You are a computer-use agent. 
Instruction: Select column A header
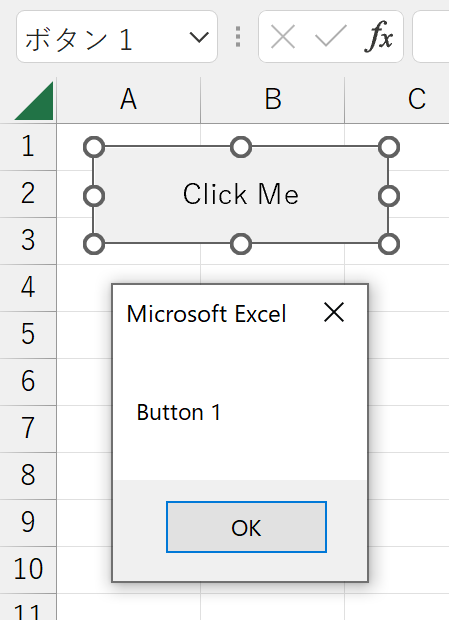pyautogui.click(x=129, y=100)
